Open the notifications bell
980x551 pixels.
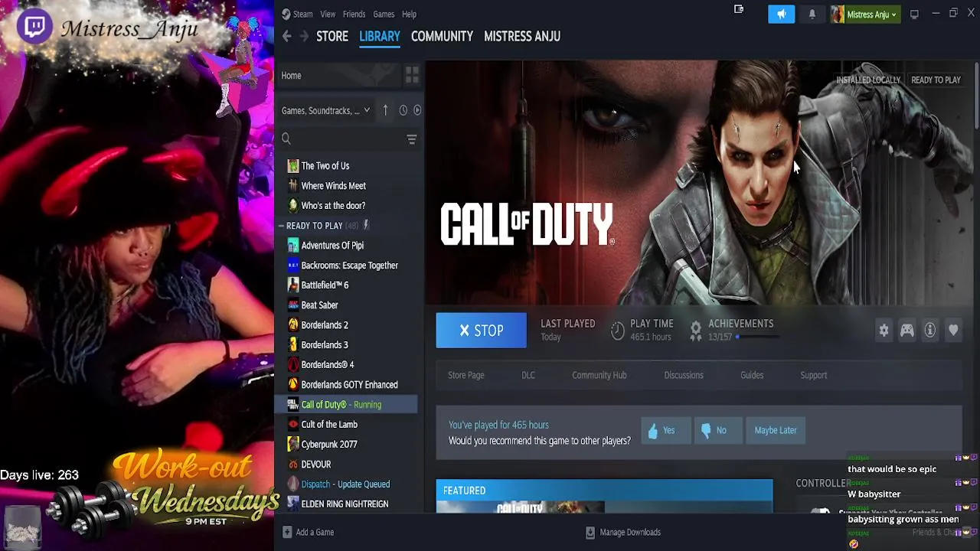[x=812, y=14]
